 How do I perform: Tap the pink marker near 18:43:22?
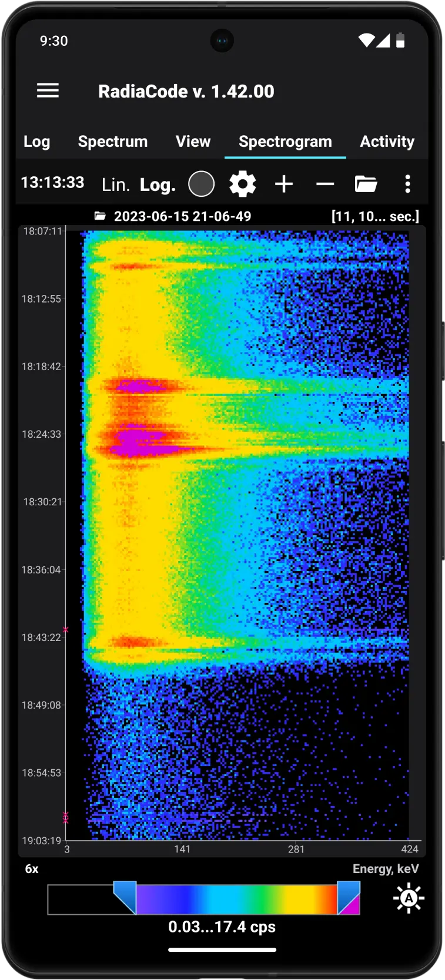65,630
